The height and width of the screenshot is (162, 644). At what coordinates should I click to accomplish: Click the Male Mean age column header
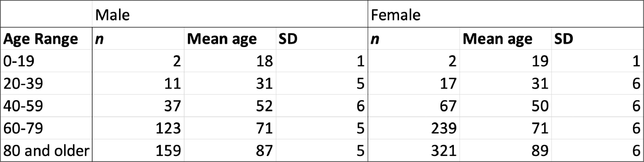click(222, 39)
